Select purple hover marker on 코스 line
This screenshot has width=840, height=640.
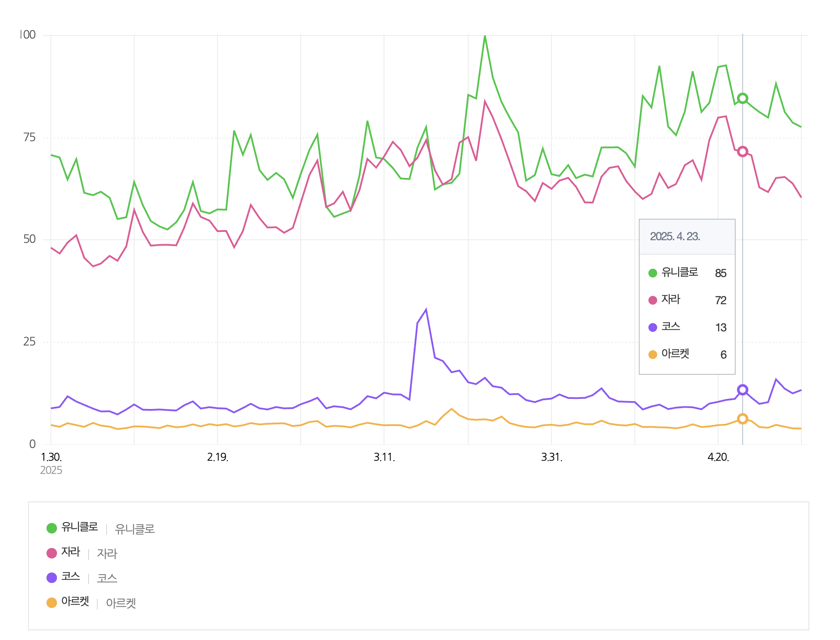click(x=742, y=390)
